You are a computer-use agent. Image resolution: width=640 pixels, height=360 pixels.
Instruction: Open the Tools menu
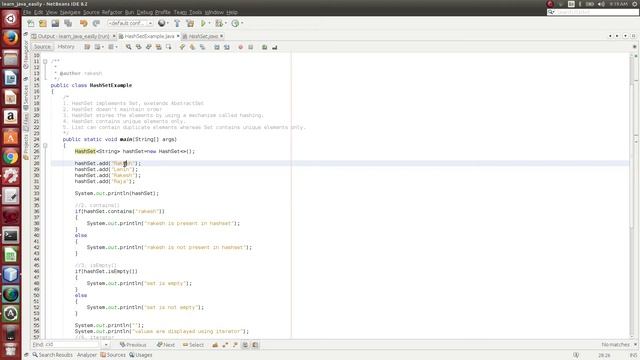(196, 12)
